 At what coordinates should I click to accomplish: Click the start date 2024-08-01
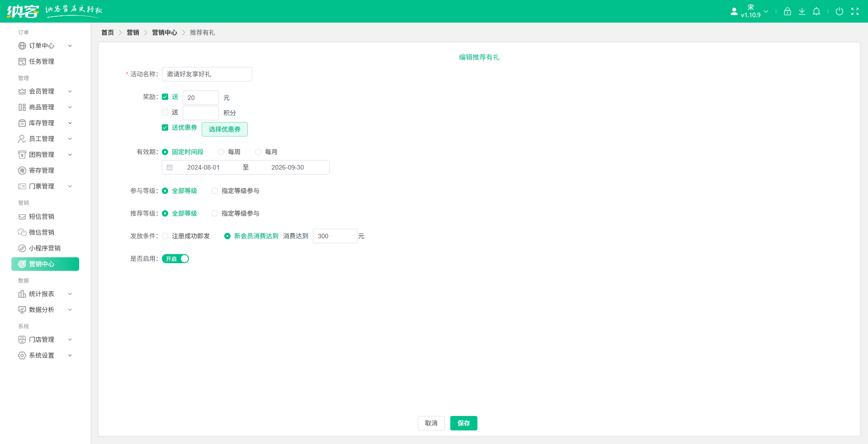[x=203, y=167]
